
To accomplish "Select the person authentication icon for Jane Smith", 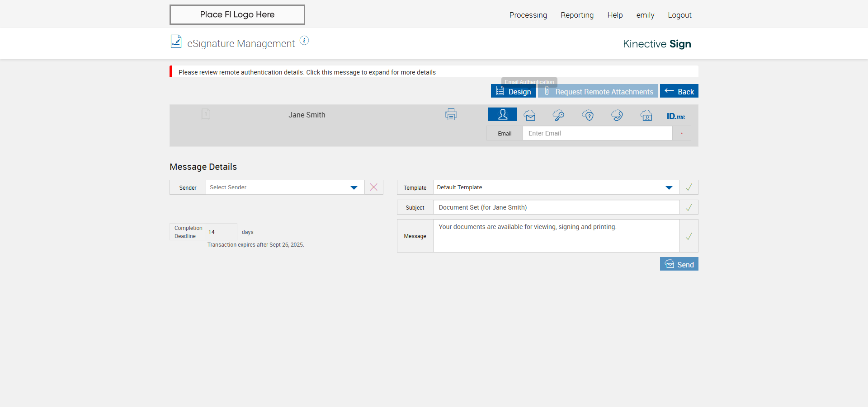I will coord(502,114).
